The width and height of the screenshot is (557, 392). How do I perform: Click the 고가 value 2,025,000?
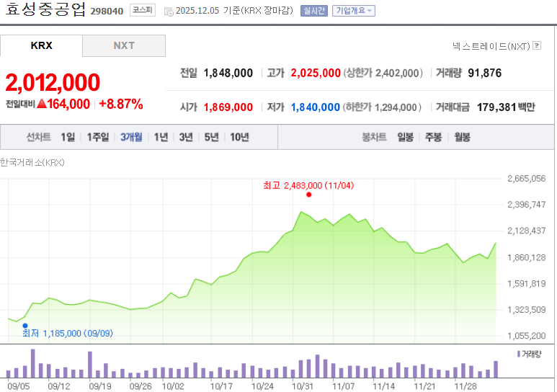316,73
